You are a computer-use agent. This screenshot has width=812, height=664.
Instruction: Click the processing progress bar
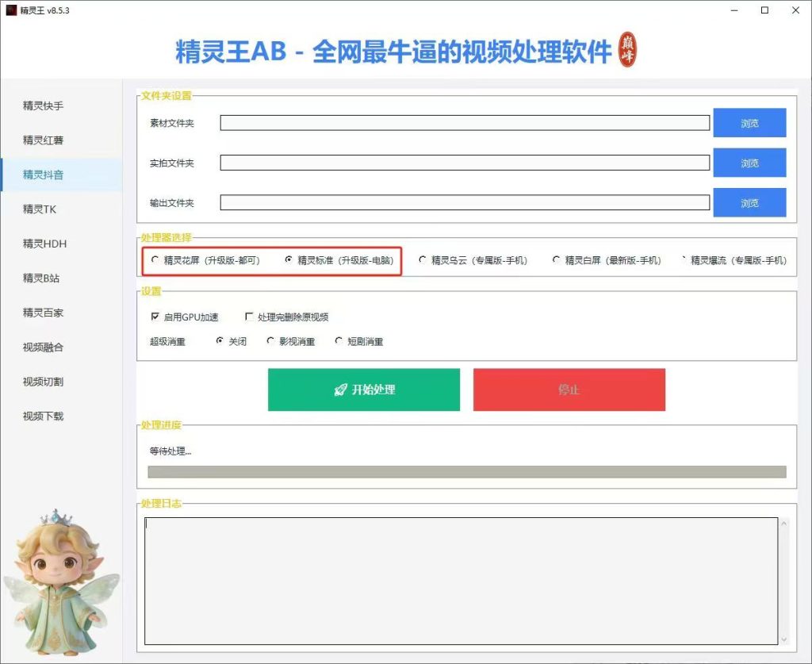[x=467, y=472]
